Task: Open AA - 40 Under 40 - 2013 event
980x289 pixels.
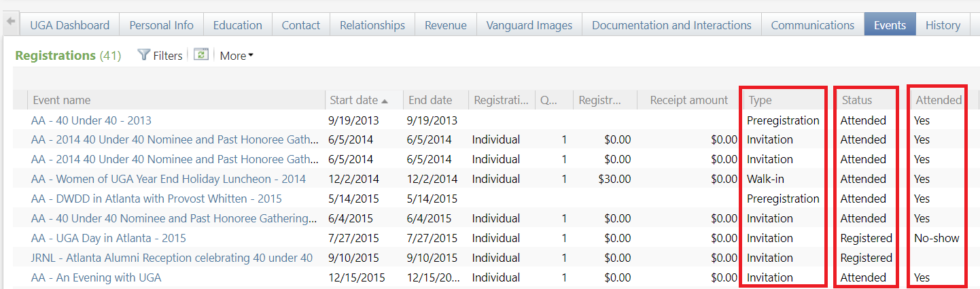Action: pyautogui.click(x=91, y=120)
